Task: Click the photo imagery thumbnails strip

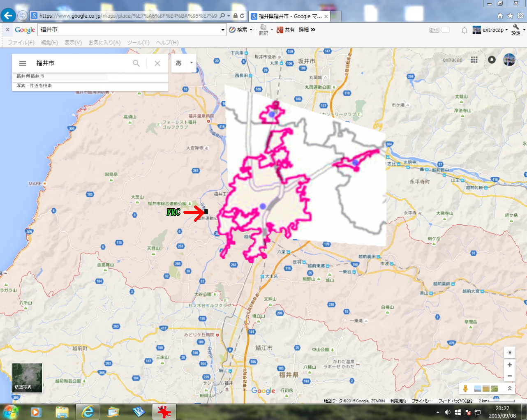Action: 486,388
